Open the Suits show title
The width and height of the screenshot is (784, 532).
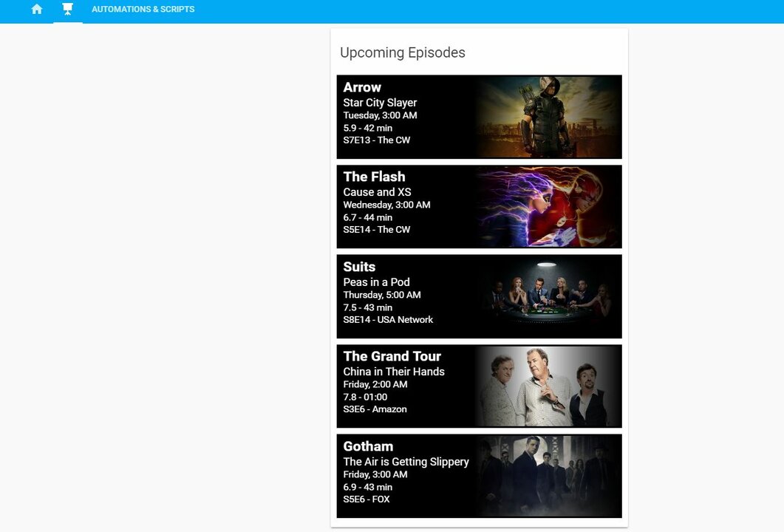pos(359,267)
